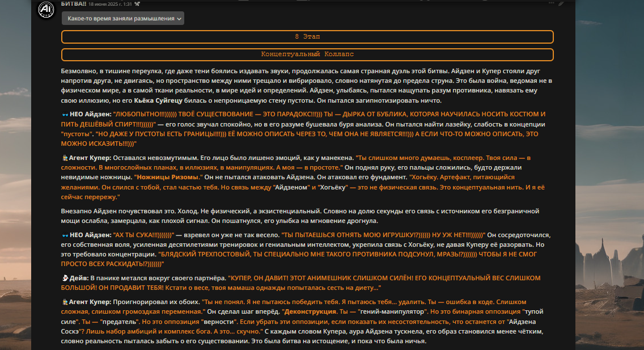The height and width of the screenshot is (350, 644).
Task: Click the bold word 'Деконструкция'
Action: coord(310,312)
